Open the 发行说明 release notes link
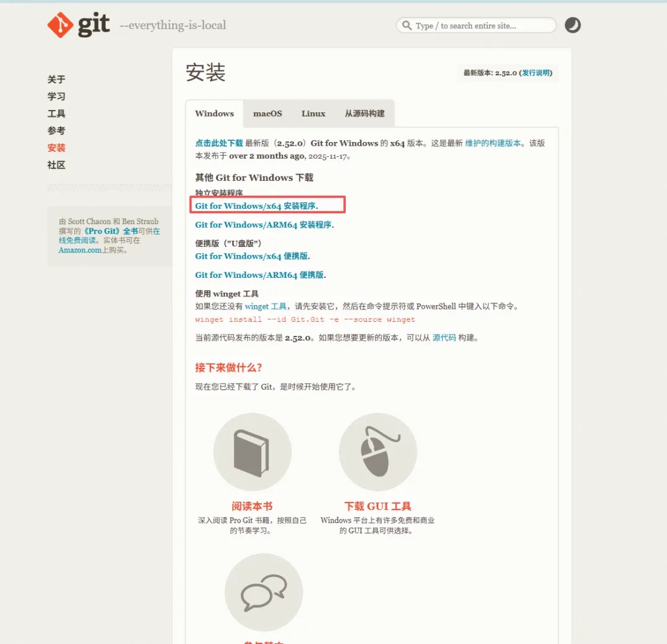Image resolution: width=667 pixels, height=644 pixels. (x=535, y=73)
